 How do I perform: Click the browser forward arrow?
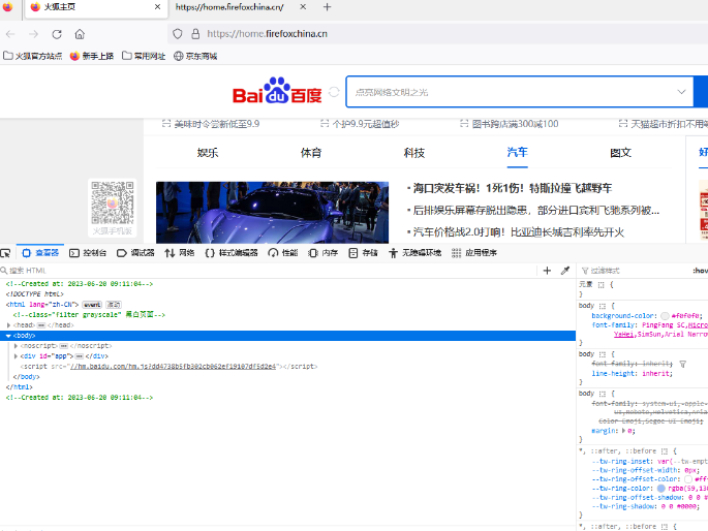(x=33, y=34)
